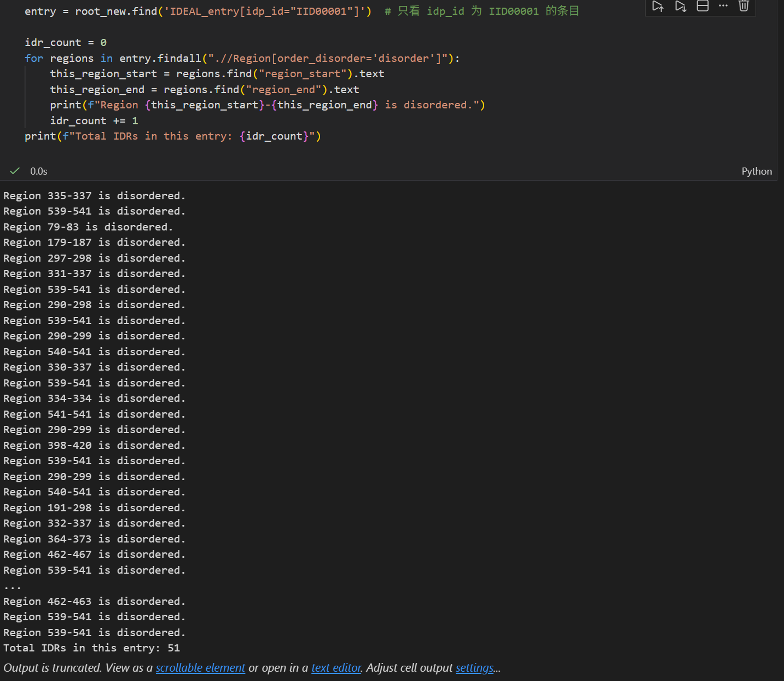The width and height of the screenshot is (784, 681).
Task: Select output line 'Region 334-334 is disordered.'
Action: coord(95,398)
